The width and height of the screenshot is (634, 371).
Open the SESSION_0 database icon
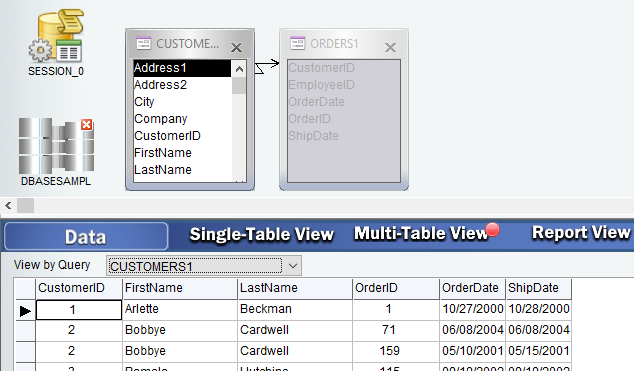point(56,36)
